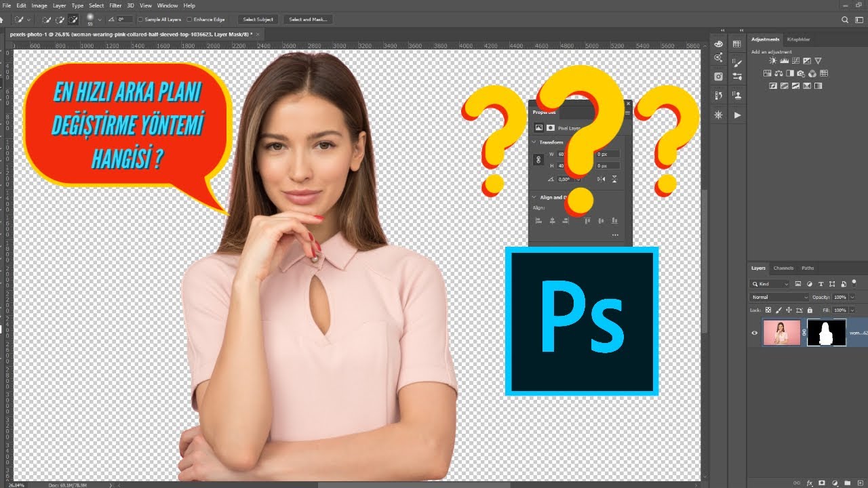Add a Curves adjustment
868x488 pixels.
(795, 61)
